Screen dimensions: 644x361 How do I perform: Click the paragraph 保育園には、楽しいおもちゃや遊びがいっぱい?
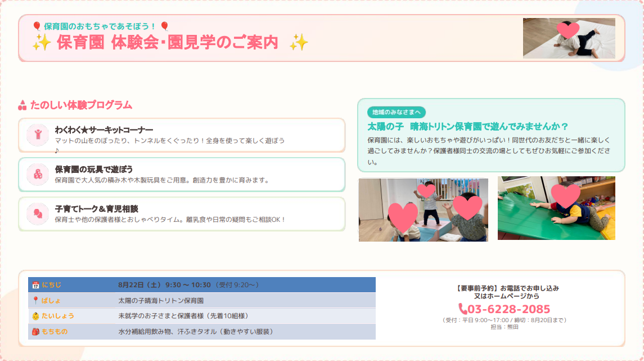(489, 151)
